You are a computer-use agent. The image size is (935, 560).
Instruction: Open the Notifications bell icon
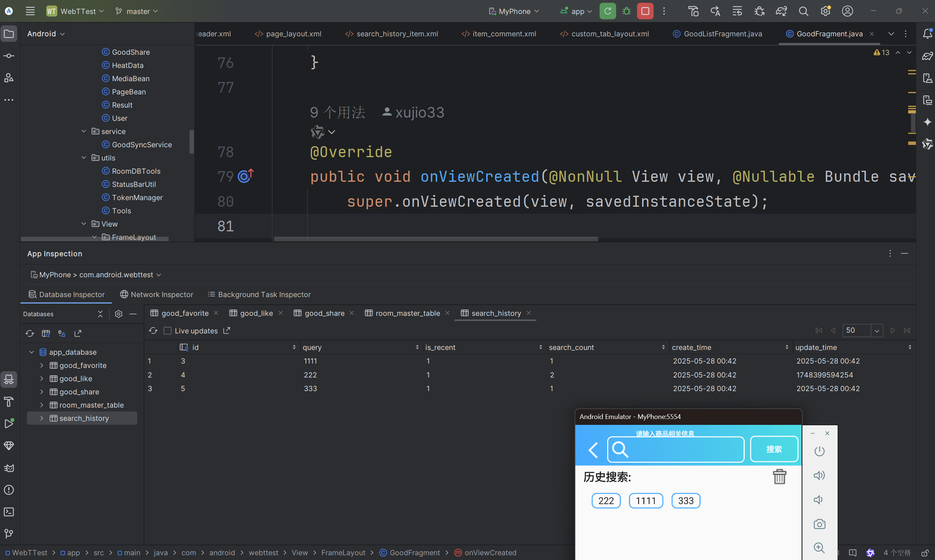pyautogui.click(x=927, y=33)
